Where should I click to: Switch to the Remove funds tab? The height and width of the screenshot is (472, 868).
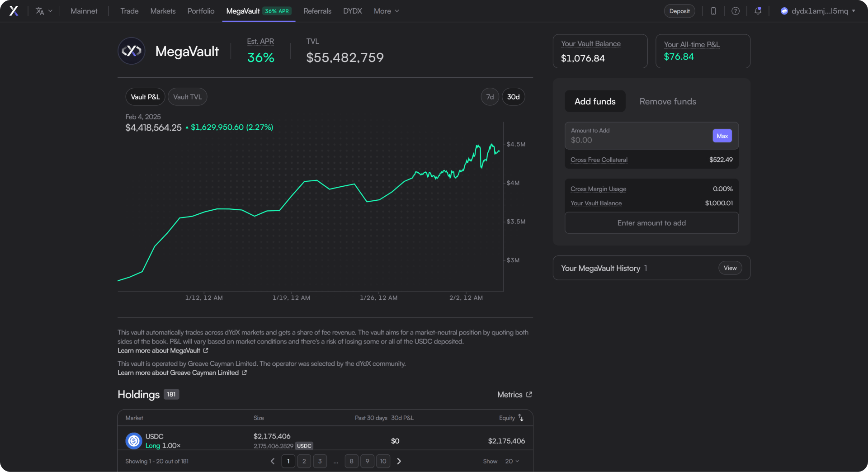tap(668, 101)
